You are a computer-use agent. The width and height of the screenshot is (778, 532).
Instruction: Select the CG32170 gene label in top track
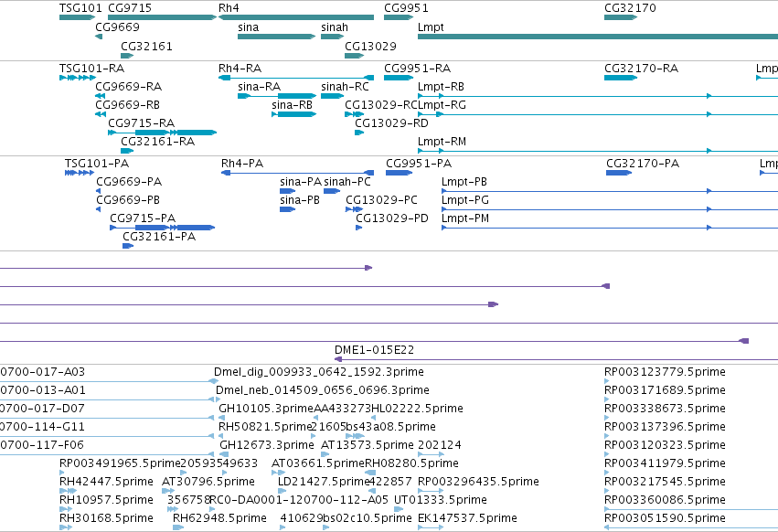click(630, 8)
